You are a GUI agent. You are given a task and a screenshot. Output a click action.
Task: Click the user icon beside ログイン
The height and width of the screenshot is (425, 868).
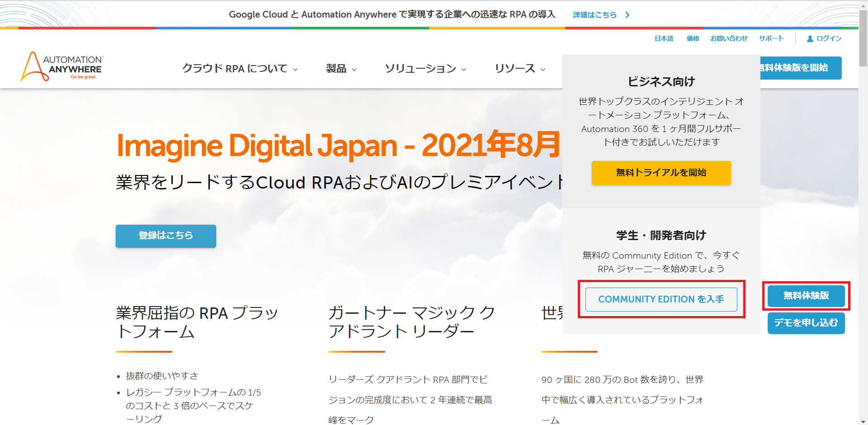tap(810, 39)
